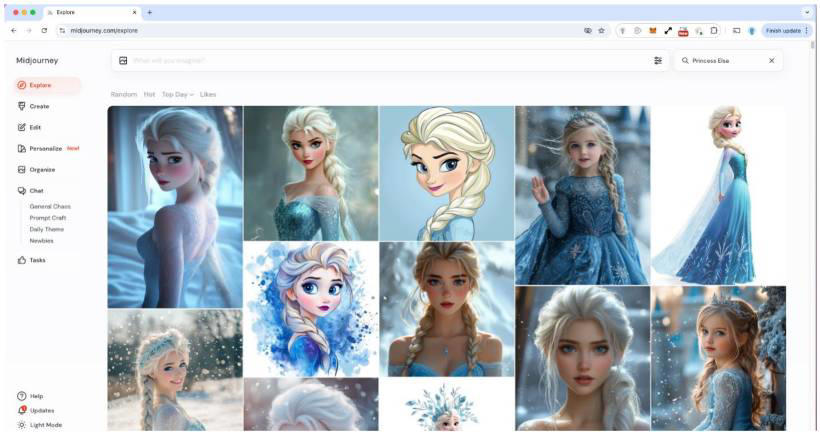Viewport: 820px width, 441px height.
Task: Reload the page
Action: click(44, 31)
